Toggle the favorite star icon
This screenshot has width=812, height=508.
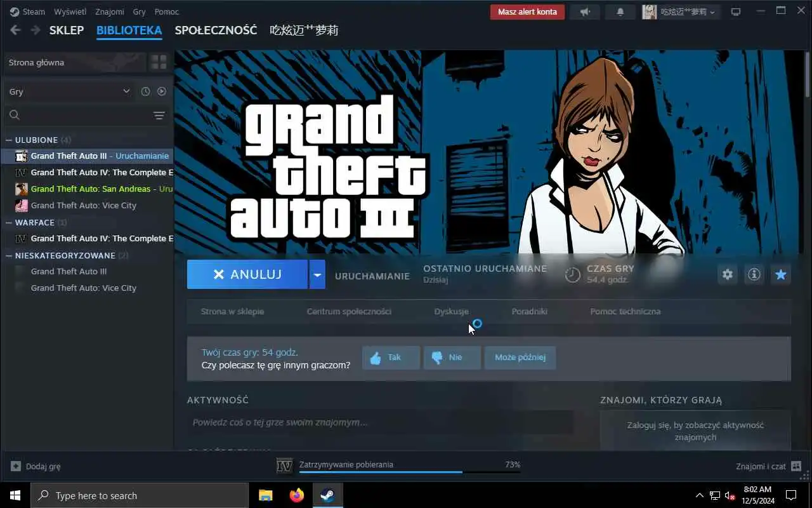[x=781, y=274]
